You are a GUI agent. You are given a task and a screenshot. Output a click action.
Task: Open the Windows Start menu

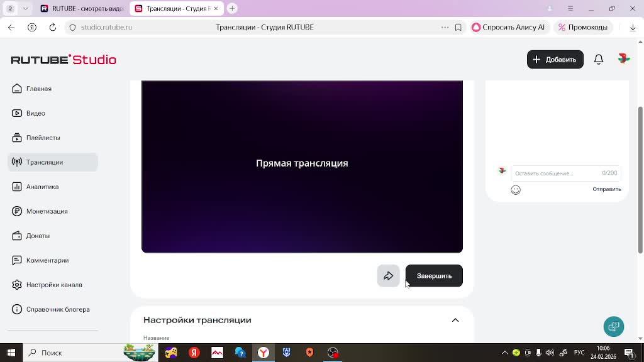11,353
